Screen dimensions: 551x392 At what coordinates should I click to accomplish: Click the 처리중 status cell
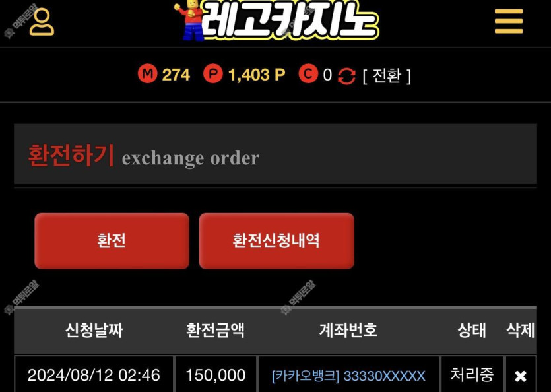[x=472, y=375]
